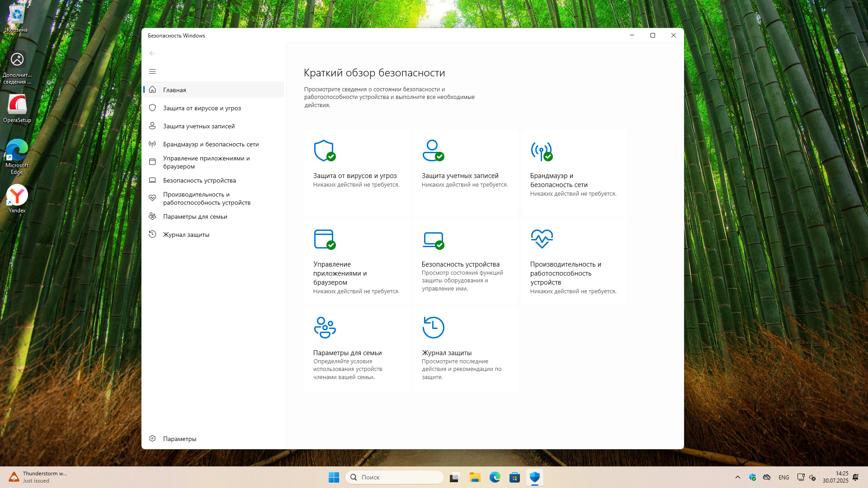
Task: Click the protection history clock tile icon
Action: pos(433,328)
